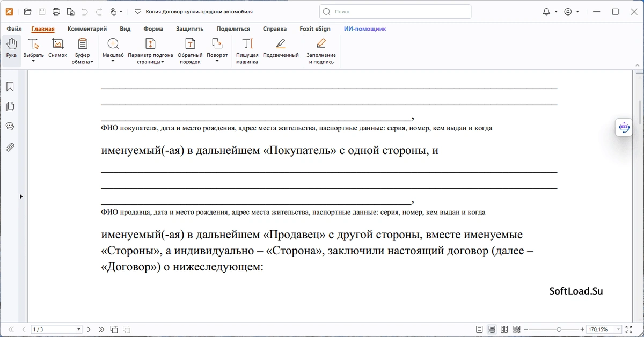Expand the quick access toolbar customize arrow
644x337 pixels.
[x=137, y=12]
